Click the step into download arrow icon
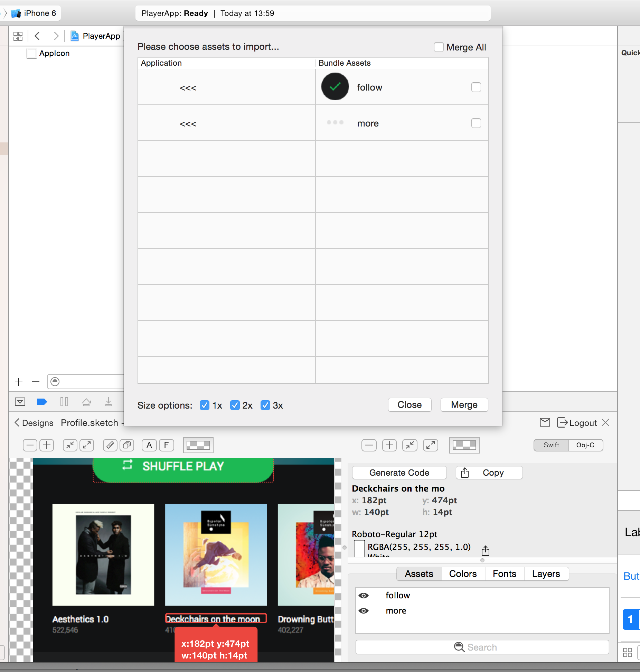This screenshot has width=640, height=672. [109, 402]
